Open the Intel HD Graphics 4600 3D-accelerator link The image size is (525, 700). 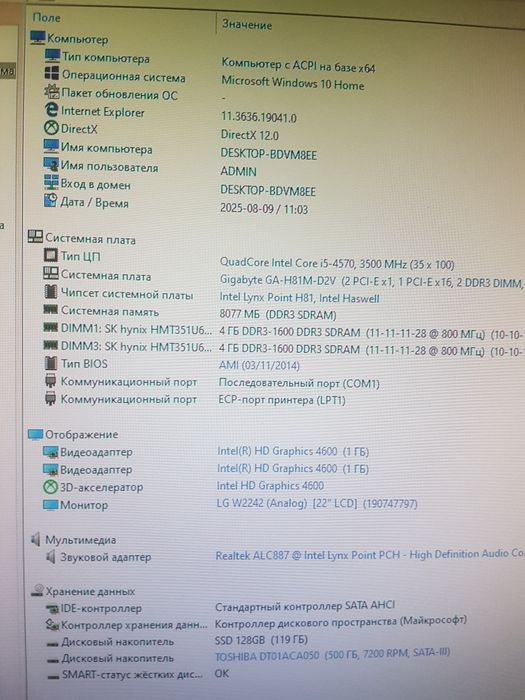tap(270, 486)
